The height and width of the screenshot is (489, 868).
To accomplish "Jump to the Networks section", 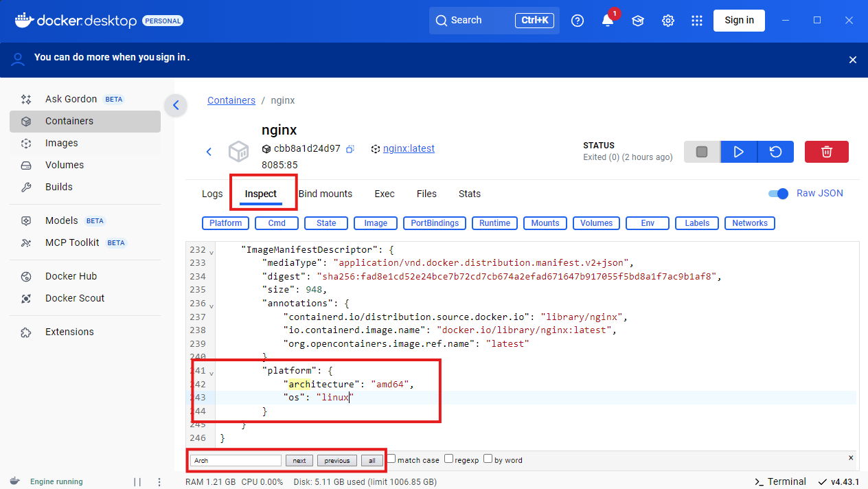I will [x=750, y=223].
